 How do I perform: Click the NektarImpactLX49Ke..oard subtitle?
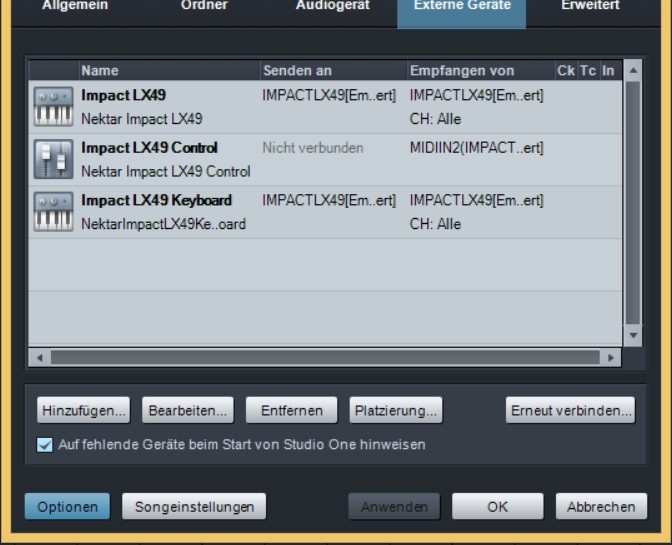pos(163,224)
